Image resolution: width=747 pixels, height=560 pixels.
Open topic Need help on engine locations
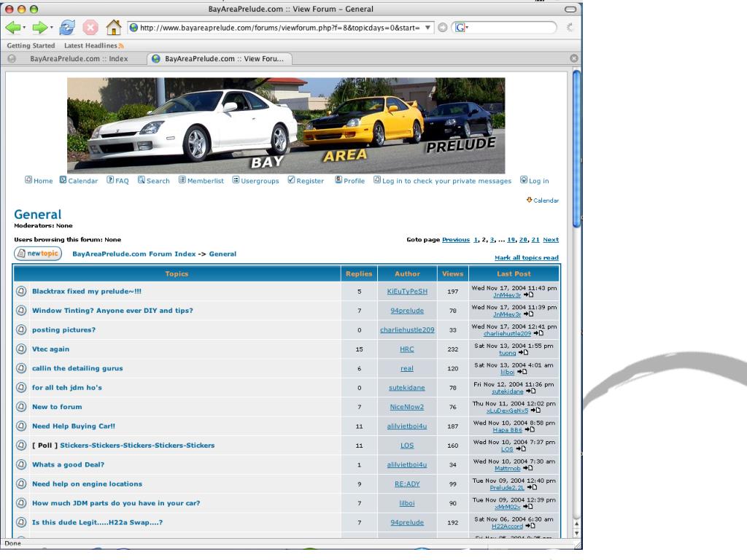tap(87, 484)
